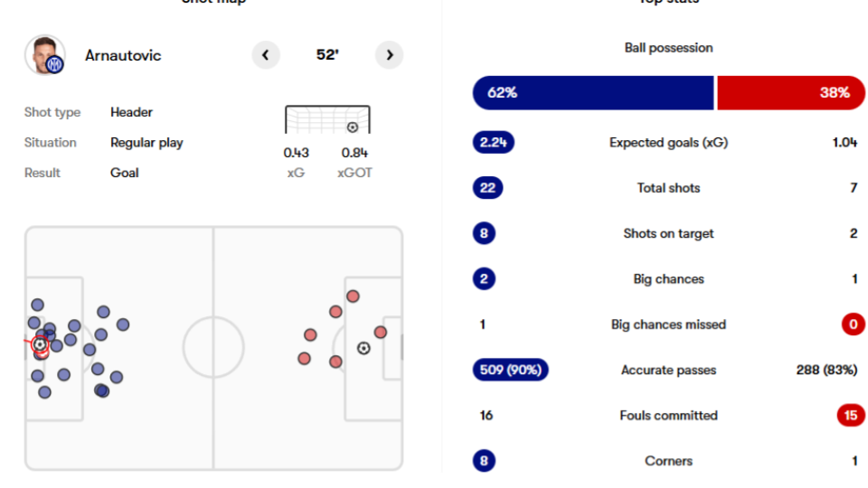The width and height of the screenshot is (868, 488).
Task: Click the 509 (90%) accurate passes badge
Action: (510, 370)
